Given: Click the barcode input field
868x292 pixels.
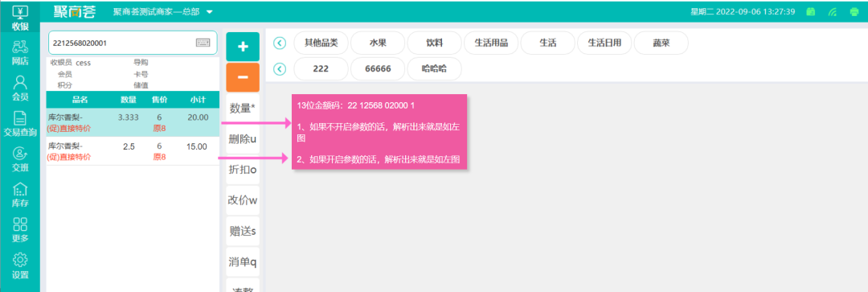Looking at the screenshot, I should coord(133,43).
